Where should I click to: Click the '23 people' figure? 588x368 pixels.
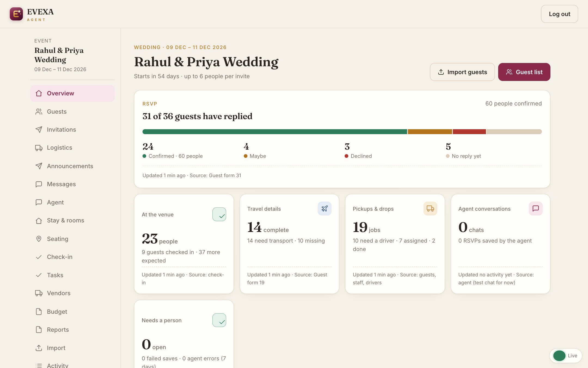pyautogui.click(x=160, y=239)
